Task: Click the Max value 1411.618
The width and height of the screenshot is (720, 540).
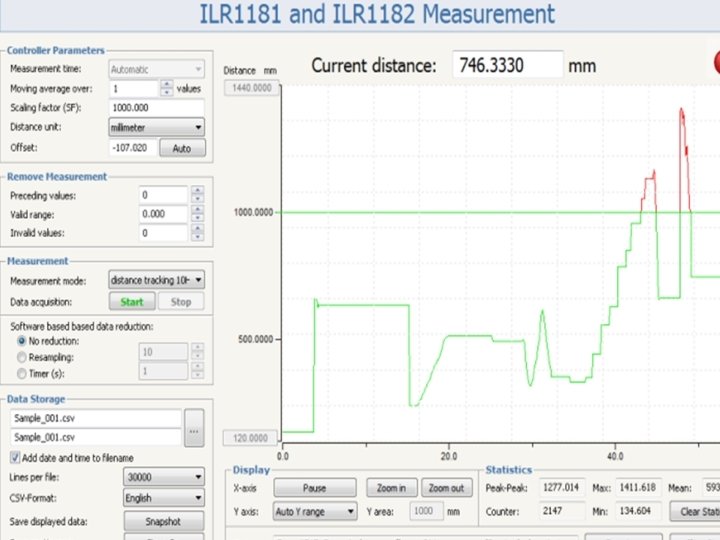Action: click(x=638, y=488)
